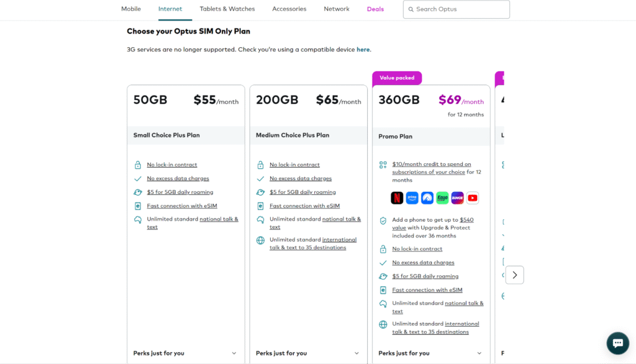Expand Perks just for you on 50GB plan
636x364 pixels.
234,353
